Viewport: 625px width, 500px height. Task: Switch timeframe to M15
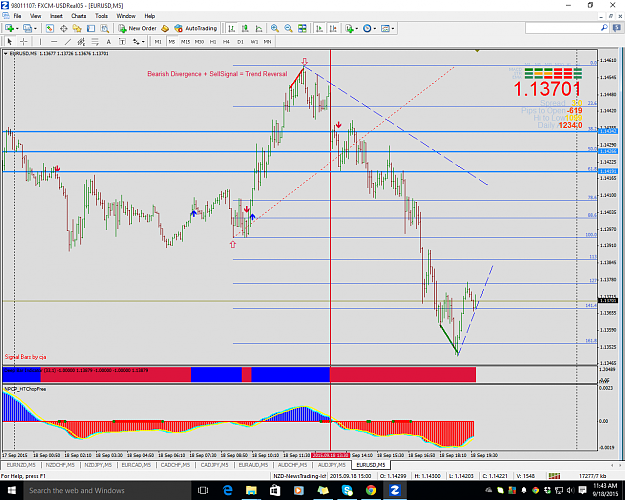click(x=185, y=41)
